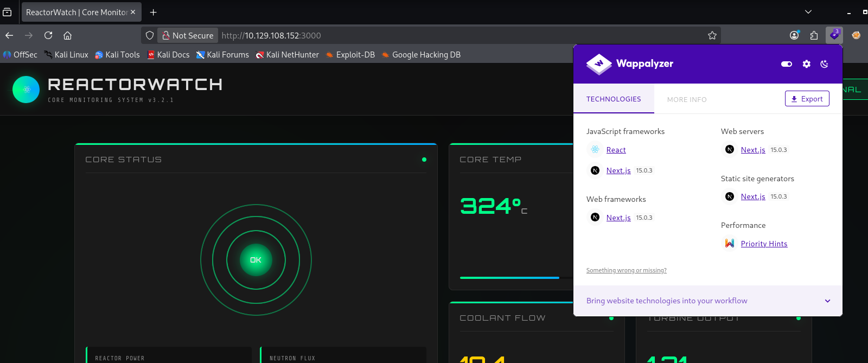Open Wappalyzer settings gear
Viewport: 868px width, 363px height.
click(807, 64)
